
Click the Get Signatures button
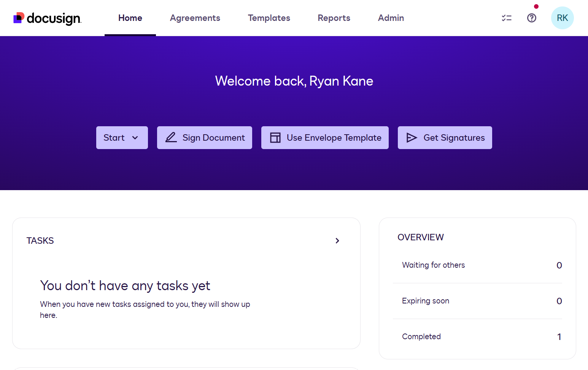click(445, 138)
